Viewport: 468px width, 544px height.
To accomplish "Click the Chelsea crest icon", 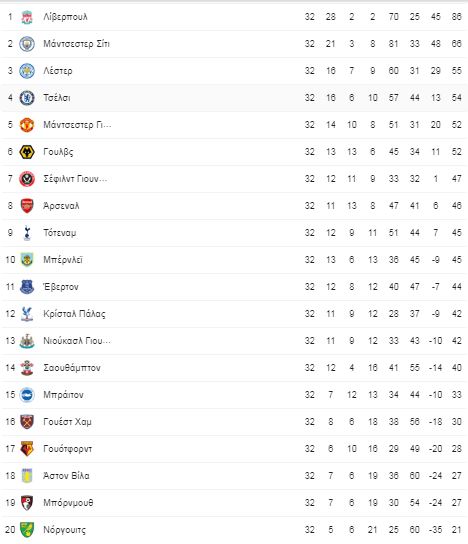I will (27, 98).
